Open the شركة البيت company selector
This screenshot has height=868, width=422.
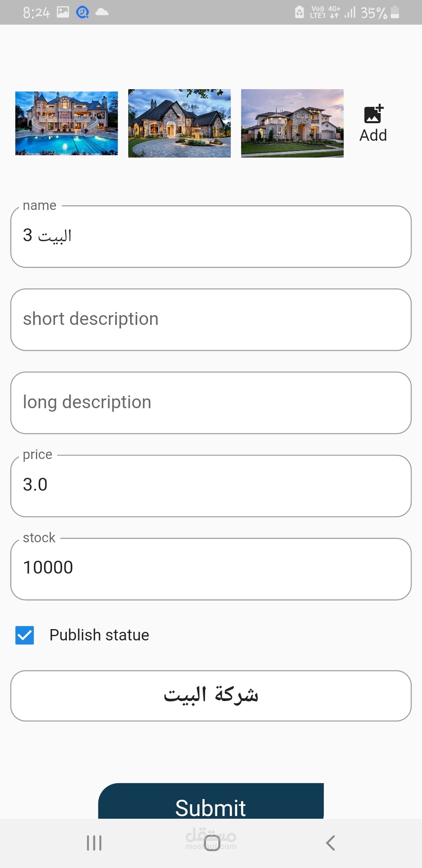point(211,696)
